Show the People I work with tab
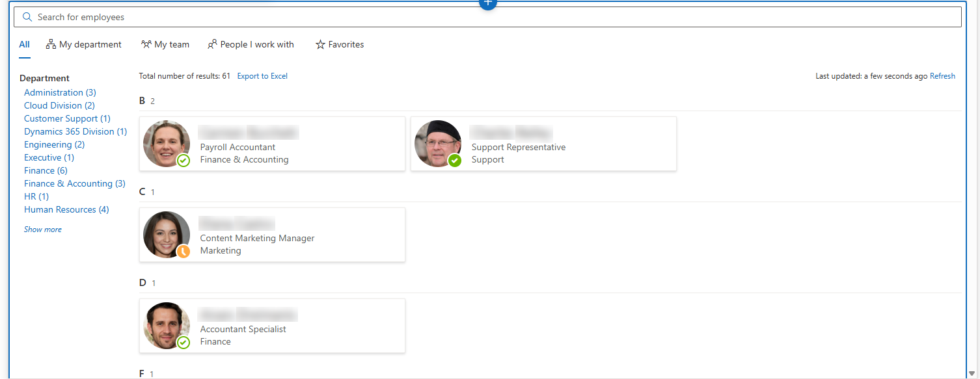The height and width of the screenshot is (379, 980). (251, 45)
